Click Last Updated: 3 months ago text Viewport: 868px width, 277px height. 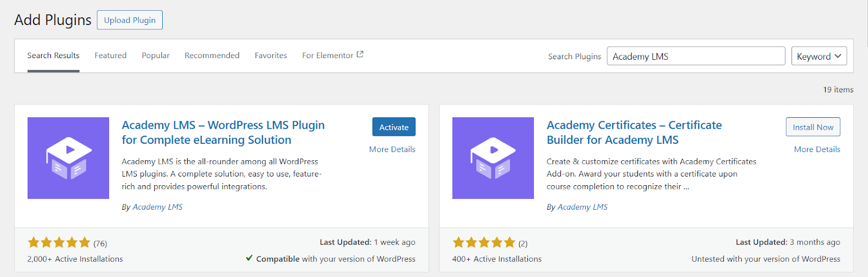click(788, 242)
